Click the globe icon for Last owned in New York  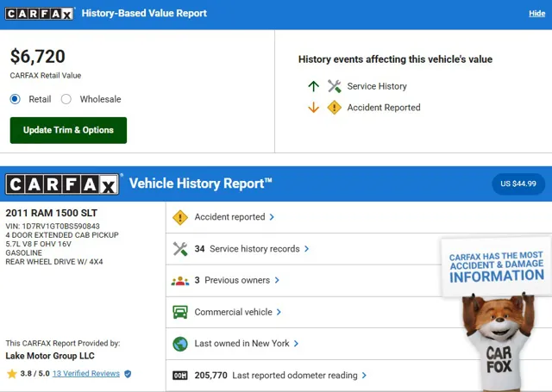tap(180, 344)
